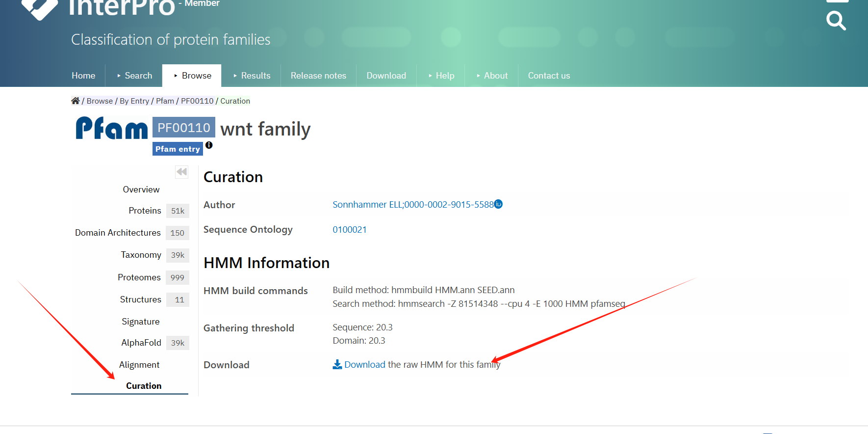The height and width of the screenshot is (434, 868).
Task: Collapse the sidebar with double-arrow icon
Action: coord(181,172)
